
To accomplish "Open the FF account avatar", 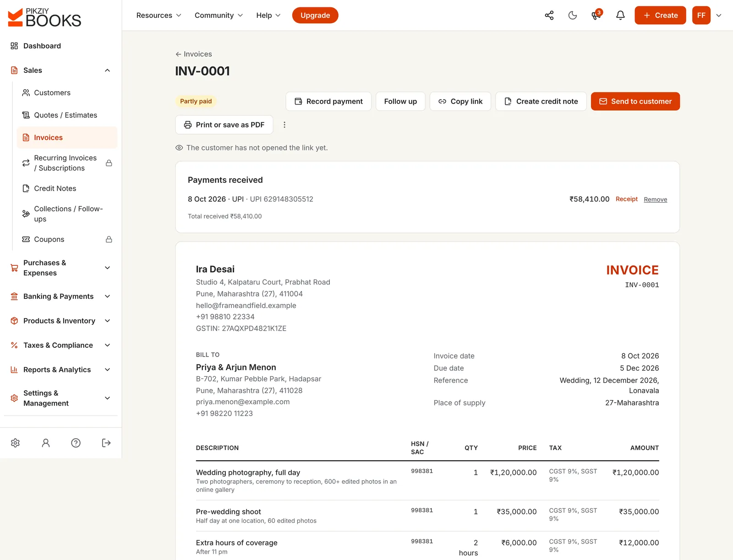I will point(701,16).
